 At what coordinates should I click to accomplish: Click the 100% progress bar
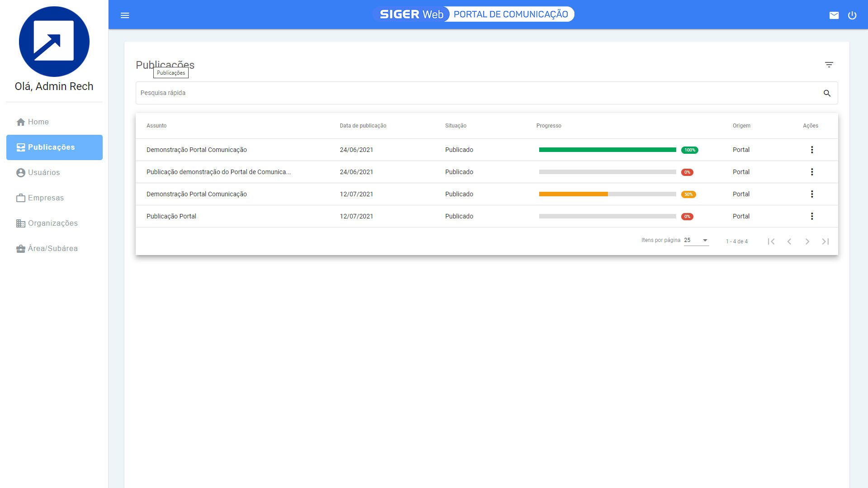tap(607, 149)
